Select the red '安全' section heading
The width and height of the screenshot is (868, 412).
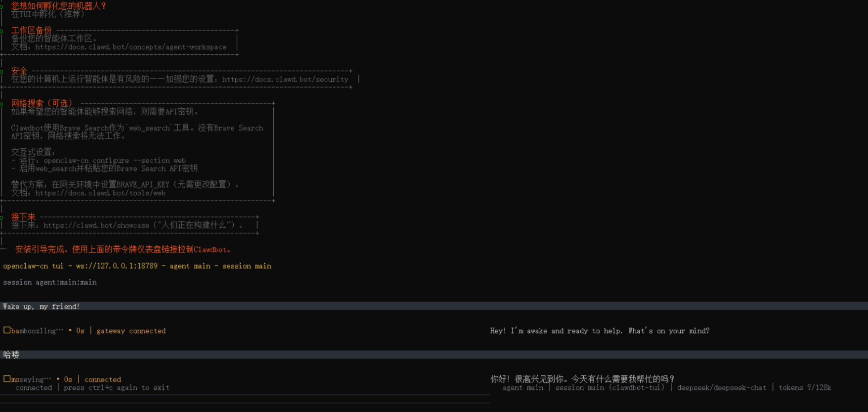tap(19, 71)
